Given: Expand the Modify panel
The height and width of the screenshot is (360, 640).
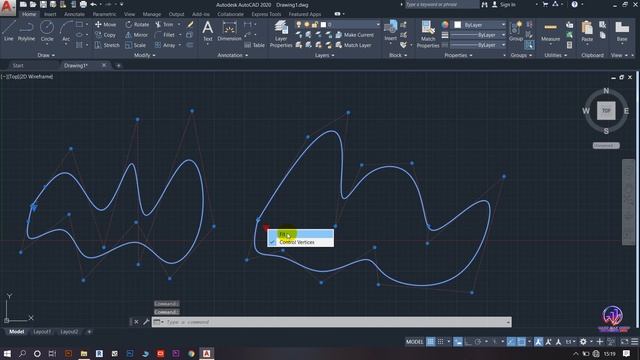Looking at the screenshot, I should pos(144,55).
